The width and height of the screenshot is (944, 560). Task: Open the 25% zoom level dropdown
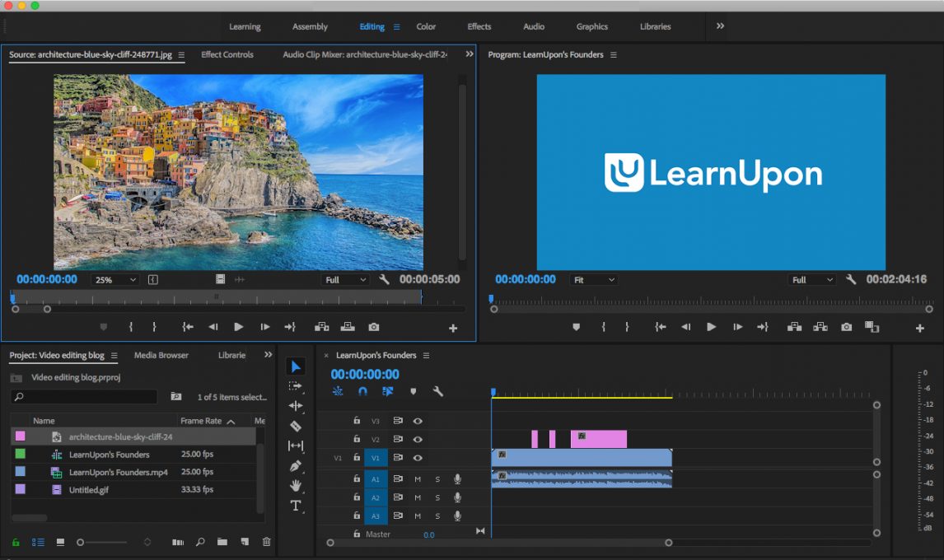point(115,280)
